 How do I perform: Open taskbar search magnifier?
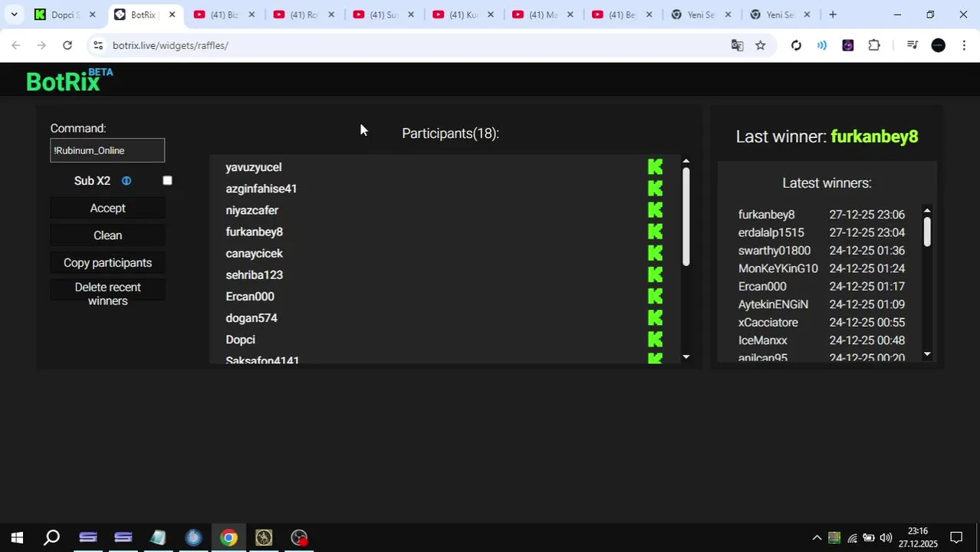coord(52,537)
